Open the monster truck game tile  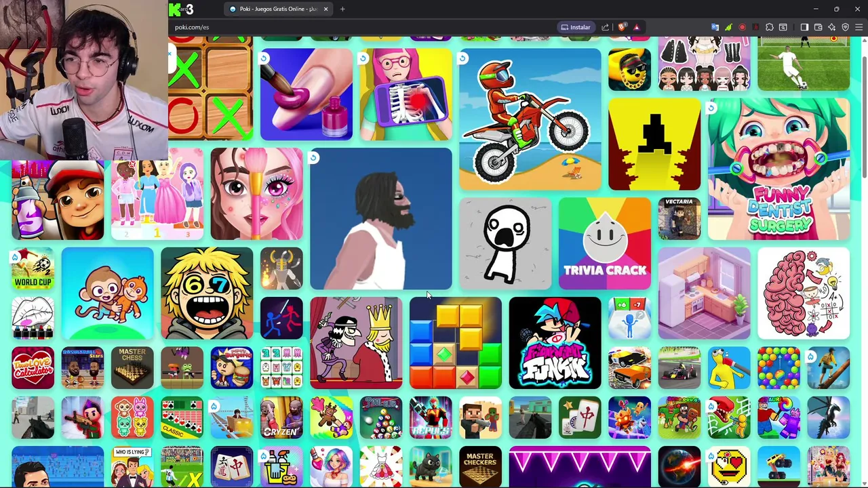tap(778, 467)
